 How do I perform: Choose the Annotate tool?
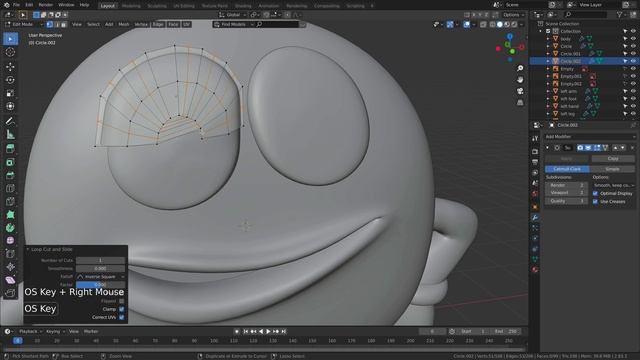click(10, 121)
